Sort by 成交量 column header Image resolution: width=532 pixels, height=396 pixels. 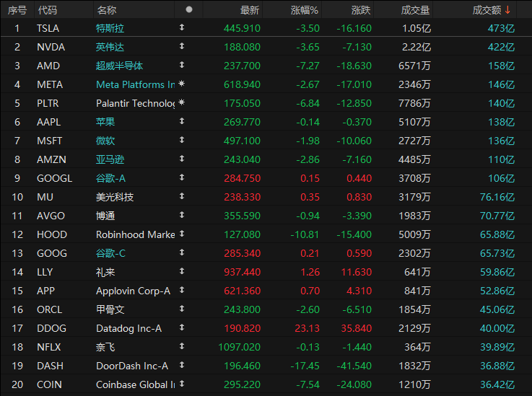[415, 10]
